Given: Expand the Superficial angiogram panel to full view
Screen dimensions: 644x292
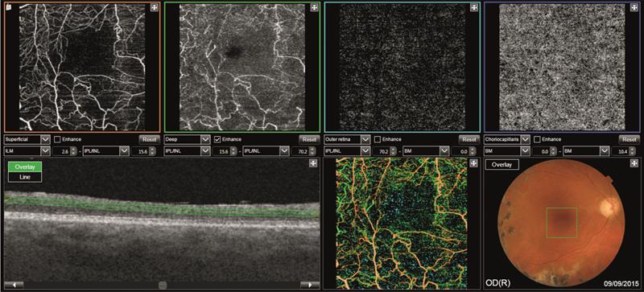Looking at the screenshot, I should [154, 7].
